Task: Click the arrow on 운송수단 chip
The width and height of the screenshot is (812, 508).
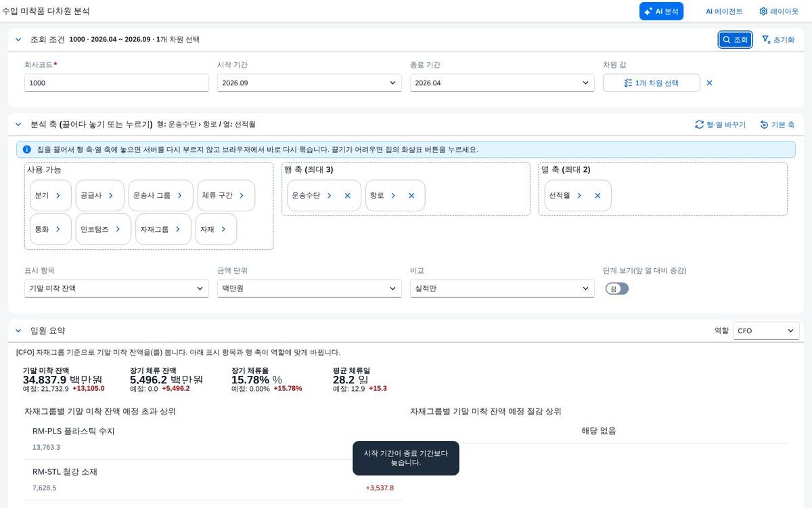Action: [x=330, y=195]
